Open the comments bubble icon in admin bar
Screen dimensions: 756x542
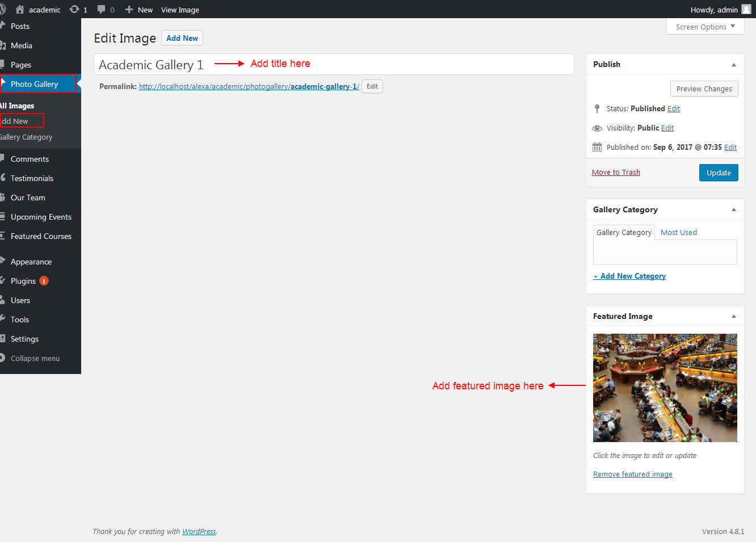101,10
